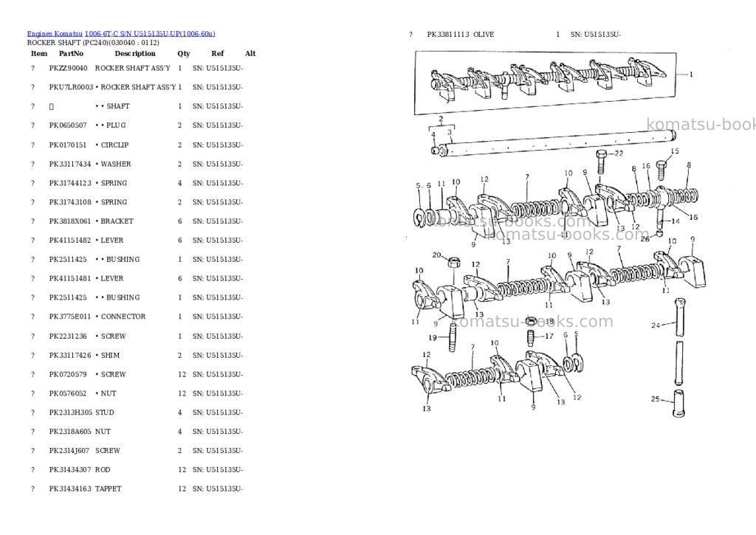Click the ROD description
The width and height of the screenshot is (756, 535).
[x=103, y=470]
